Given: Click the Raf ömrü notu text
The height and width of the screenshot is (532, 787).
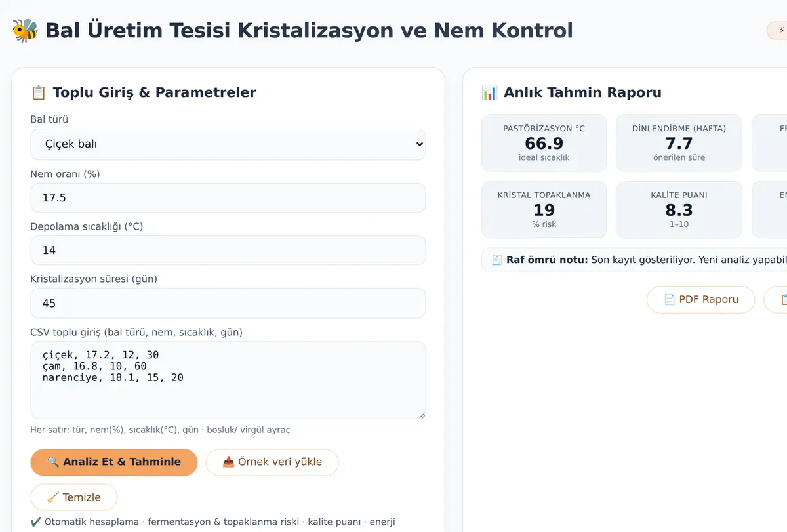Looking at the screenshot, I should pos(547,260).
